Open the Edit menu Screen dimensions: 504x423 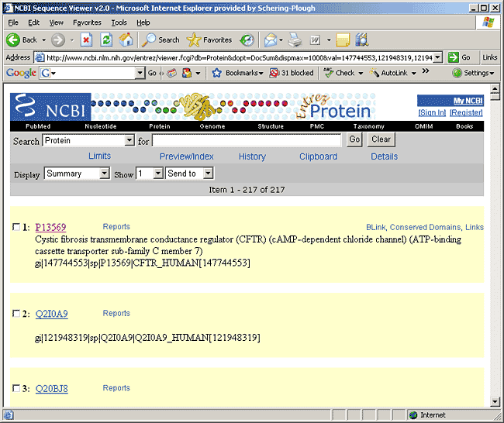coord(34,22)
